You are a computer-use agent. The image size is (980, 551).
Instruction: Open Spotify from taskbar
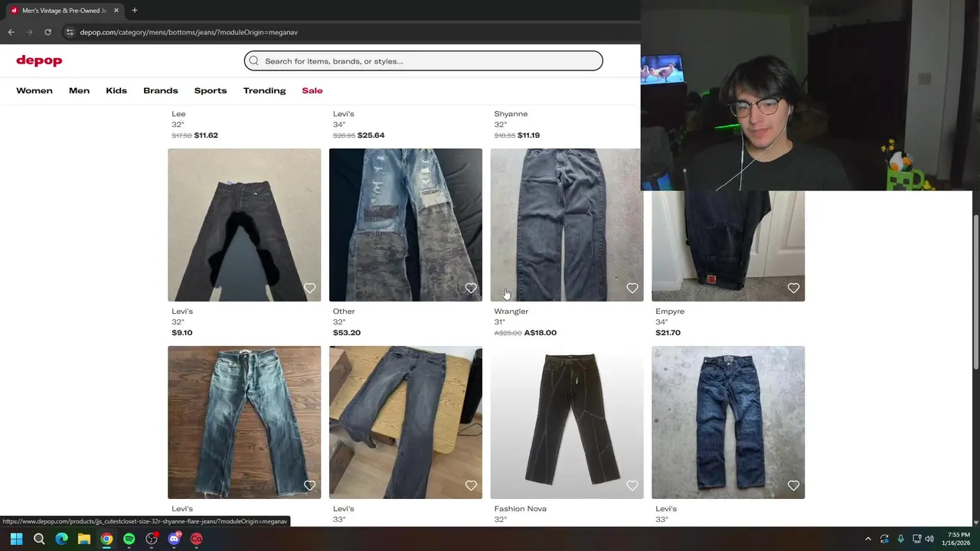pyautogui.click(x=129, y=539)
